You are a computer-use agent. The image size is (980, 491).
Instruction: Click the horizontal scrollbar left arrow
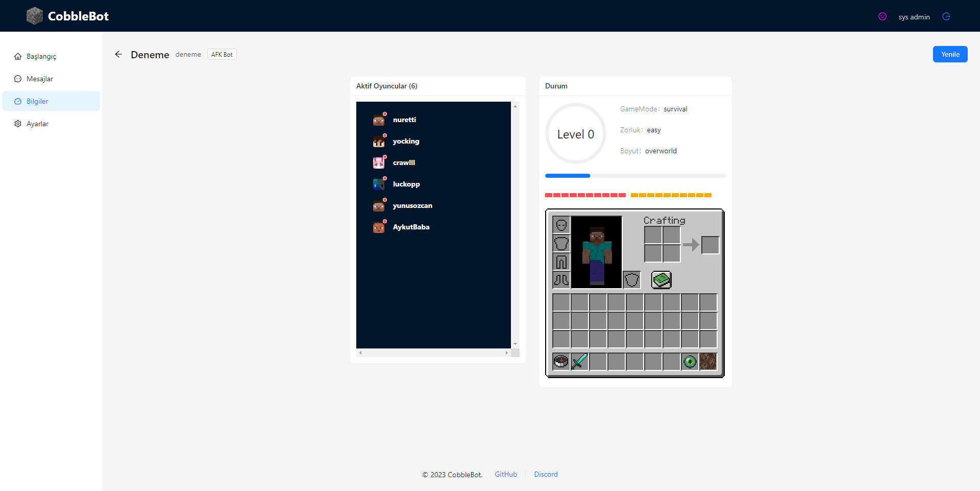pyautogui.click(x=360, y=353)
